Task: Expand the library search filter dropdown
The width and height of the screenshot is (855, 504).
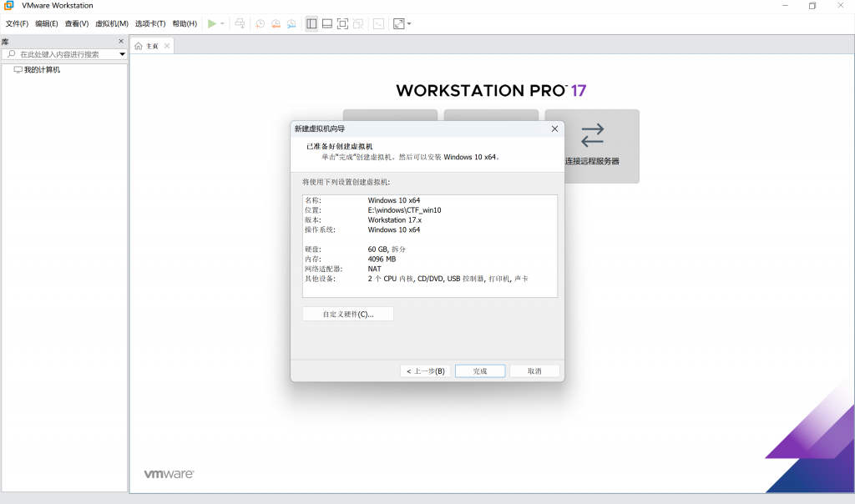Action: (x=122, y=54)
